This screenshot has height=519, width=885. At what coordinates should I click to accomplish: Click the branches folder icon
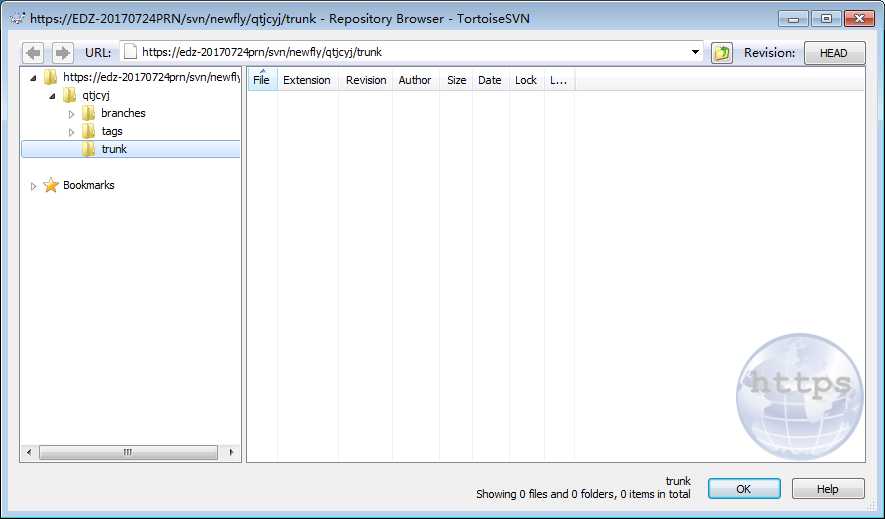pos(88,113)
